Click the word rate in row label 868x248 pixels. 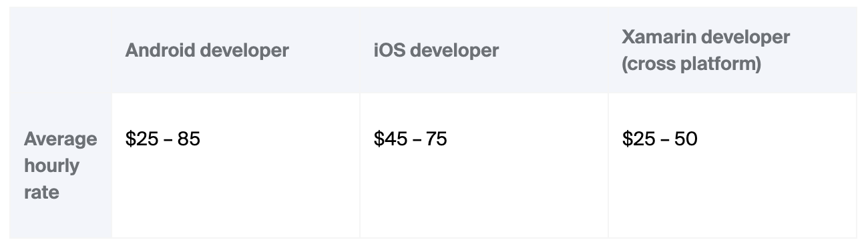tap(41, 193)
